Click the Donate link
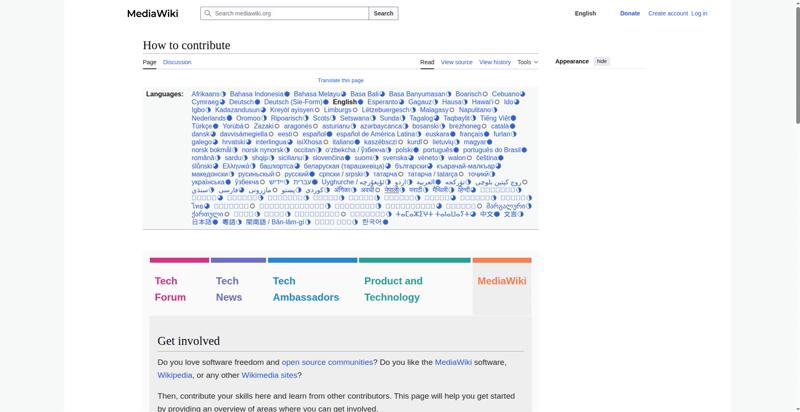This screenshot has width=800, height=412. [x=629, y=14]
